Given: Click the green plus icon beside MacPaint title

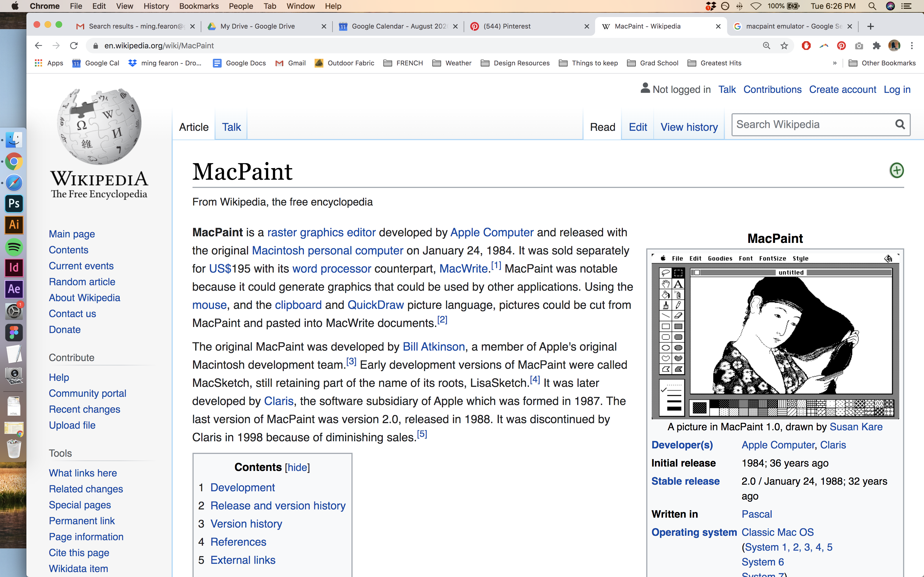Looking at the screenshot, I should [x=897, y=170].
